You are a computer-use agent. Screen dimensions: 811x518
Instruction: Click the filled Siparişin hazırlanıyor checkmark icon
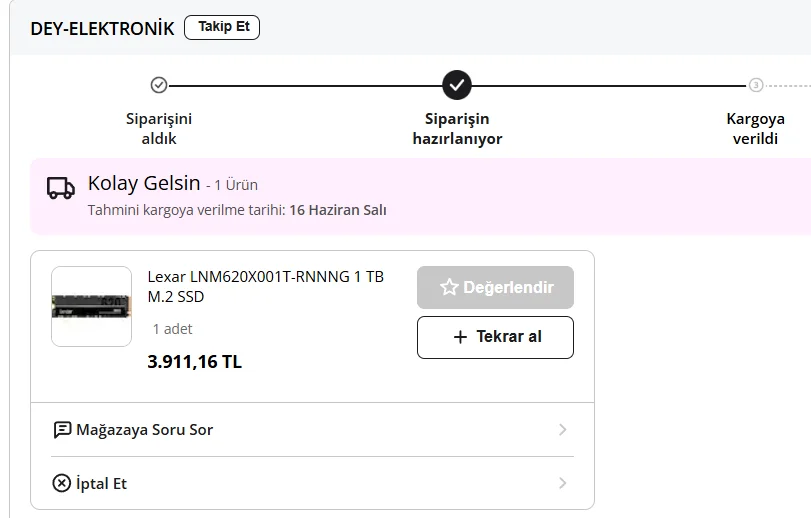457,85
